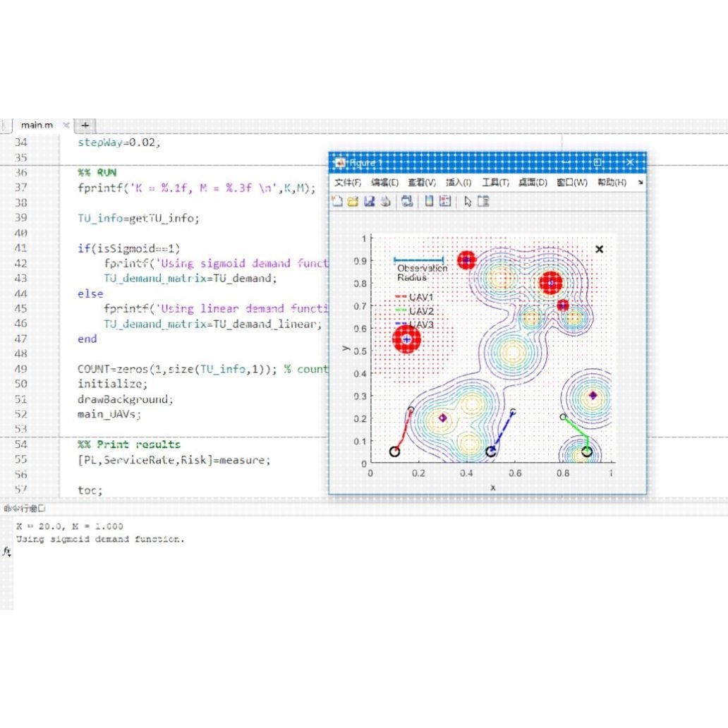This screenshot has width=728, height=728.
Task: Place cursor on the toc; line
Action: (x=90, y=490)
